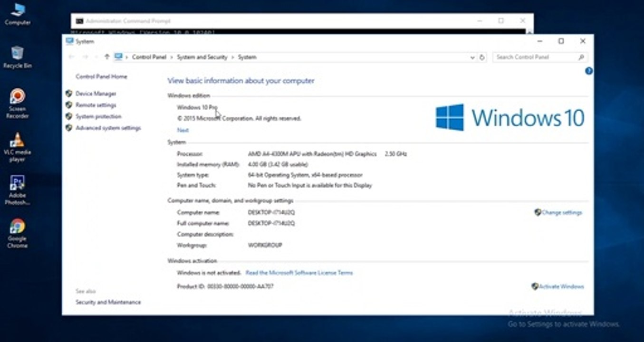Select the Product ID value
The width and height of the screenshot is (644, 342).
point(240,286)
